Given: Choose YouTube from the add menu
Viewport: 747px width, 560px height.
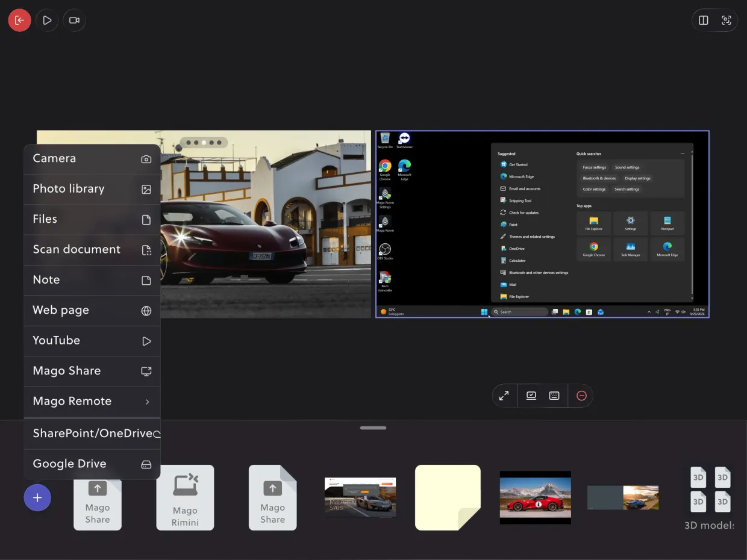Looking at the screenshot, I should tap(92, 341).
